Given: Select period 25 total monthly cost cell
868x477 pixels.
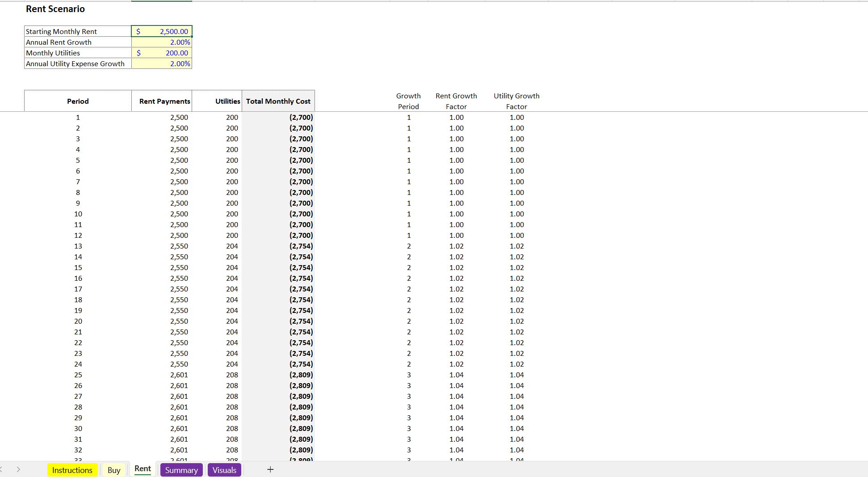Looking at the screenshot, I should (x=301, y=375).
